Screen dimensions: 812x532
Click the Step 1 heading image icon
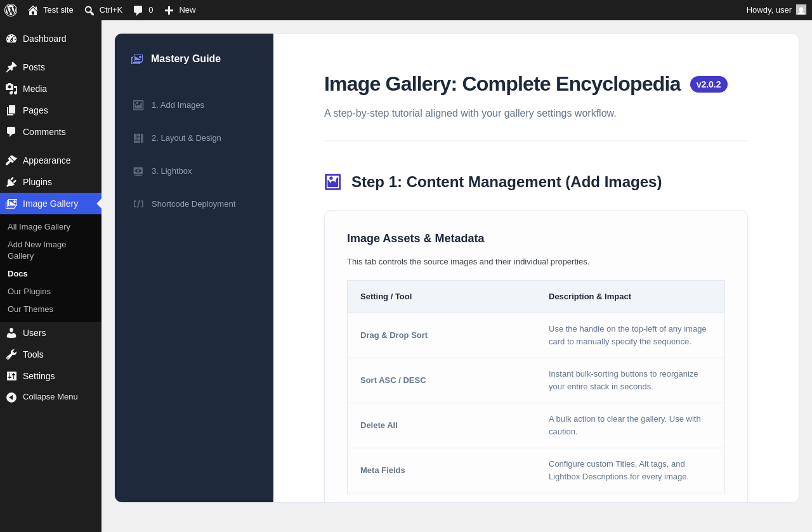(x=333, y=182)
